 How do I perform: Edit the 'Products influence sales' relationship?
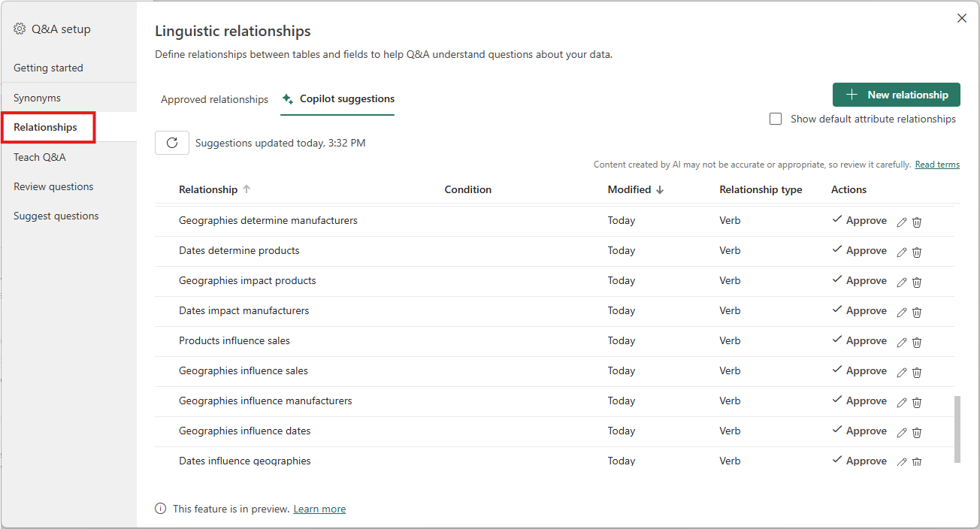click(902, 342)
